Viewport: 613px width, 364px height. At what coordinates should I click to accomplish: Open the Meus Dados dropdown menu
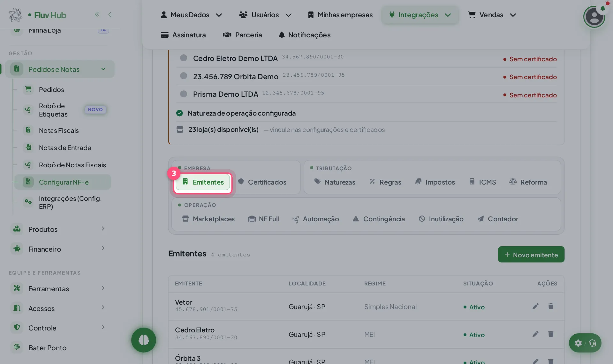click(x=191, y=15)
